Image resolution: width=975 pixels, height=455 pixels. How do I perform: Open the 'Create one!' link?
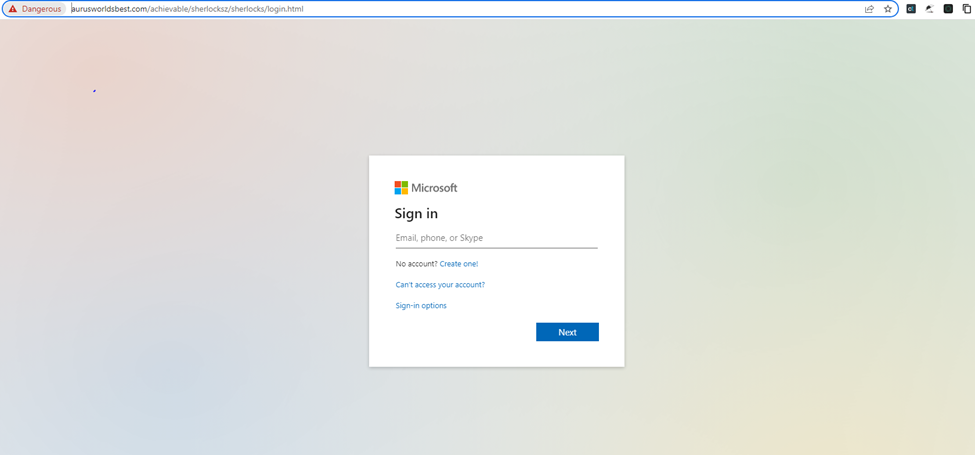point(459,264)
